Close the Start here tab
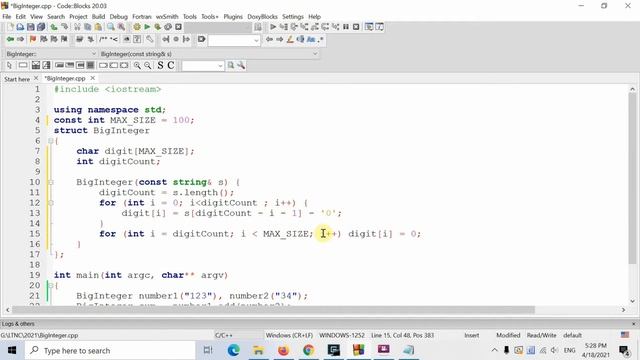 pyautogui.click(x=36, y=78)
